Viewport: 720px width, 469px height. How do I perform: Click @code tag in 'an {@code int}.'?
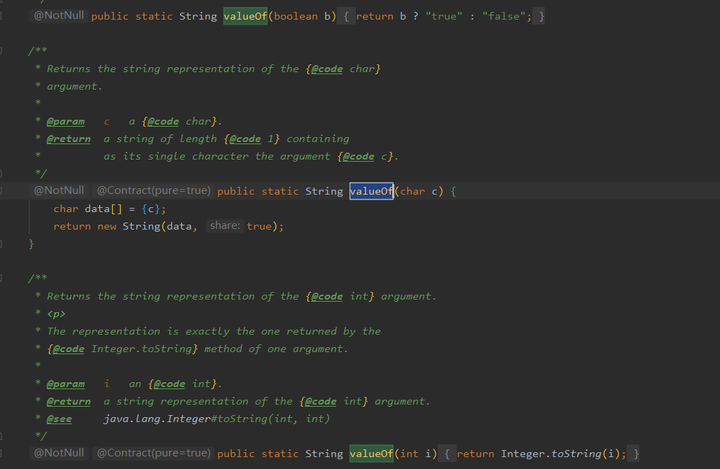click(169, 384)
